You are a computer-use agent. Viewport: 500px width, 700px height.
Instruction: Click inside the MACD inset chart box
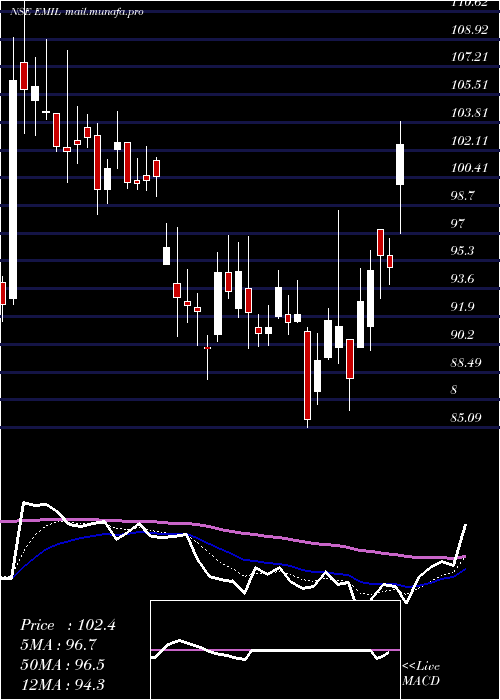tap(275, 650)
